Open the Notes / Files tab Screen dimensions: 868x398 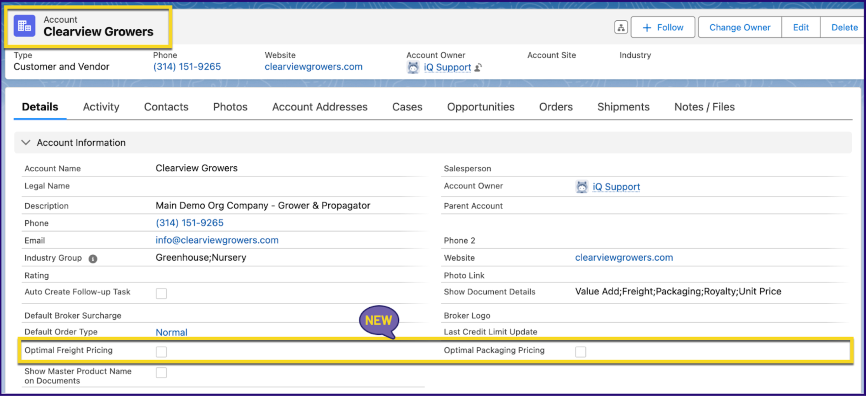(704, 107)
